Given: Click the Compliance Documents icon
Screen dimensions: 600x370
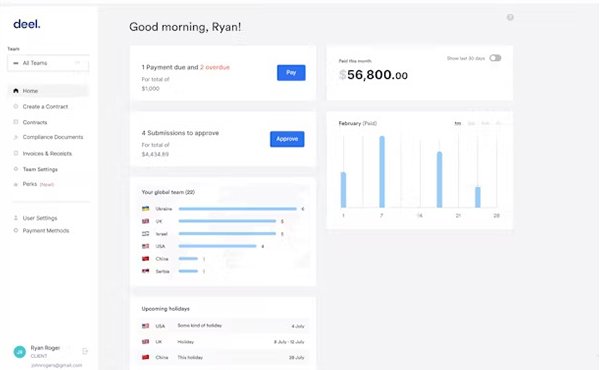Looking at the screenshot, I should pos(16,137).
